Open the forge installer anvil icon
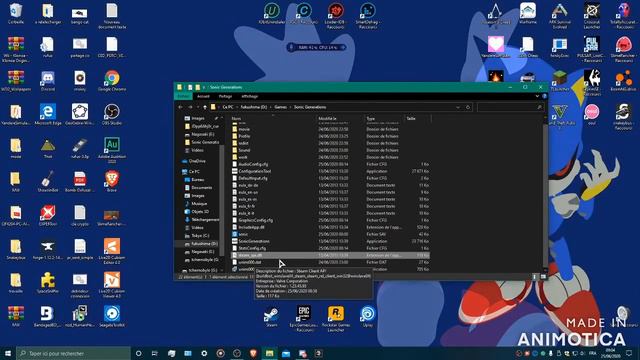The image size is (640, 360). (x=48, y=249)
